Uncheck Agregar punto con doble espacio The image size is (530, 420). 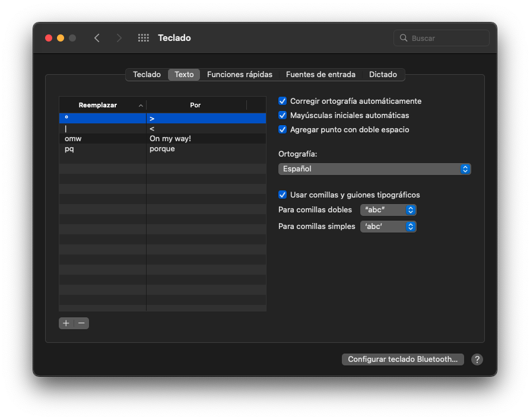click(x=283, y=129)
